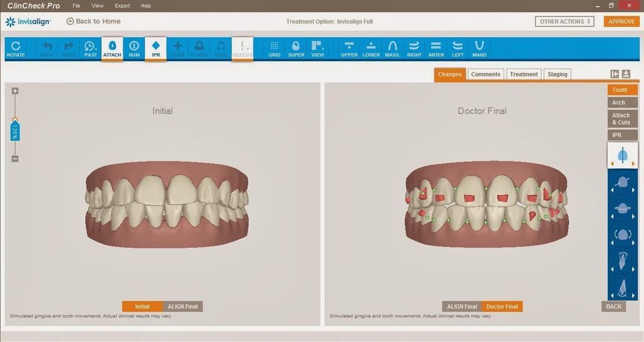Switch to the MAXIL occlusal view
This screenshot has height=342, width=644.
pyautogui.click(x=393, y=49)
